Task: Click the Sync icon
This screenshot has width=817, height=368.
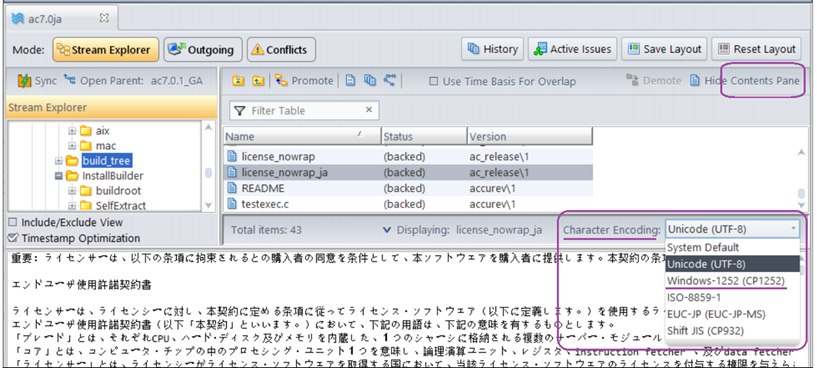Action: point(24,81)
